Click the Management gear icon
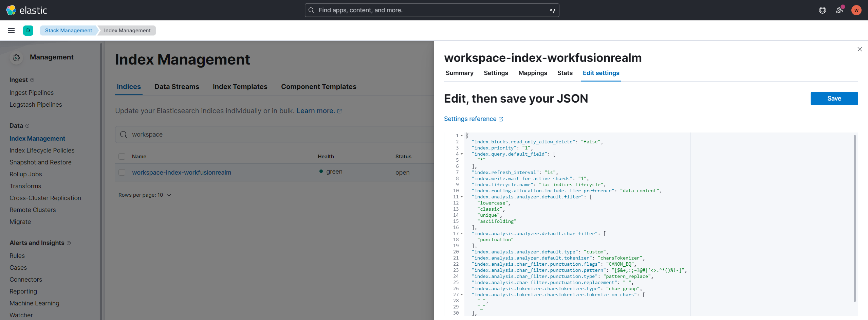This screenshot has height=320, width=868. (x=16, y=58)
